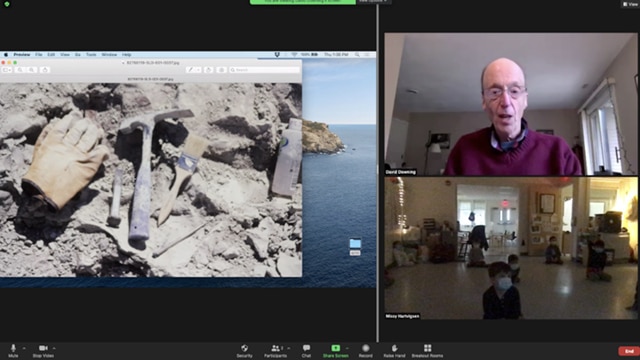Viewport: 640px width, 360px height.
Task: Expand the arrow beside Share Screen
Action: click(x=347, y=348)
